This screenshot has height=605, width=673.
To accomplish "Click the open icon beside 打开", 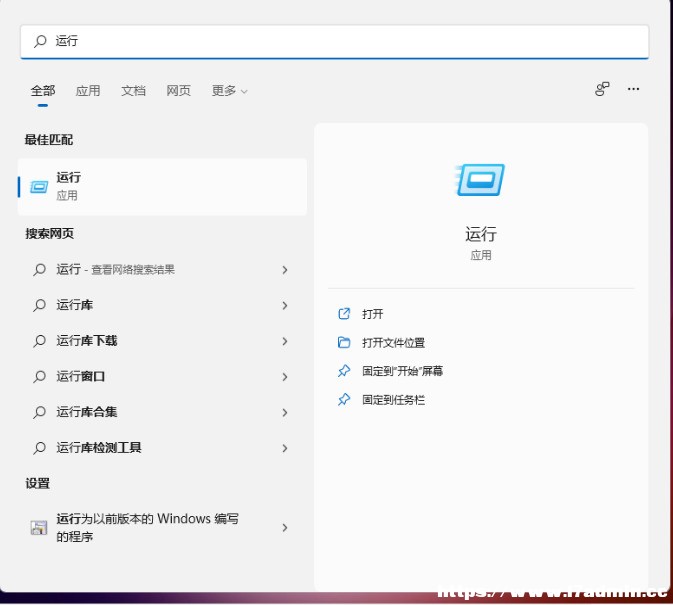I will coord(344,314).
